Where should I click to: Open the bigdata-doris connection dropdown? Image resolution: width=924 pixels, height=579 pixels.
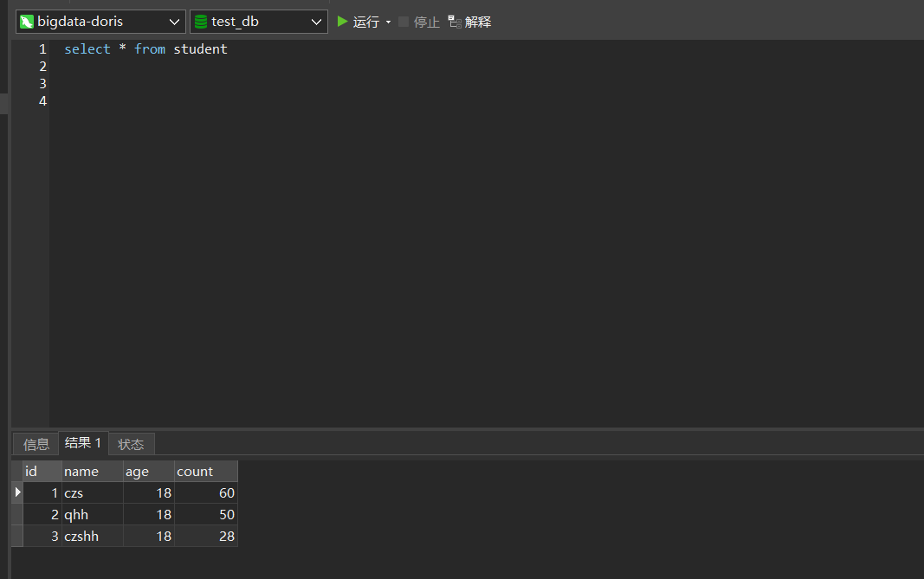pyautogui.click(x=174, y=22)
